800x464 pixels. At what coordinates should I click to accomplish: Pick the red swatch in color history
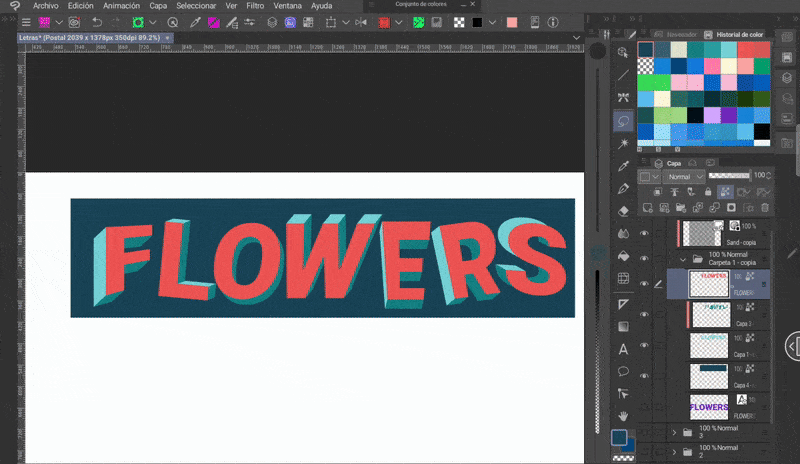745,50
